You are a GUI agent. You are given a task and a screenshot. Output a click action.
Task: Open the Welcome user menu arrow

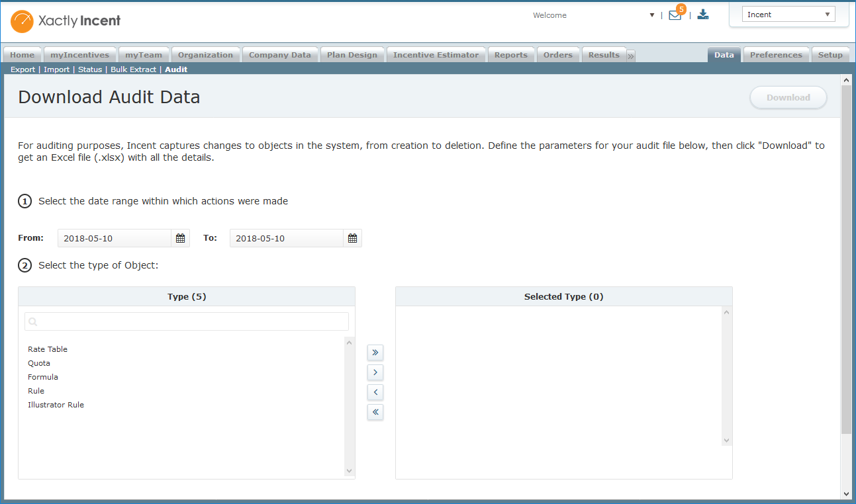point(652,15)
